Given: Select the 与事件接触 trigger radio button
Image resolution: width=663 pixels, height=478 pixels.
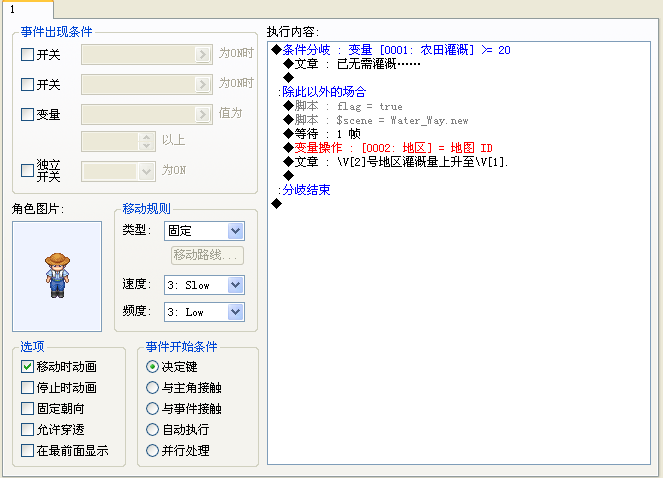Looking at the screenshot, I should pyautogui.click(x=152, y=409).
